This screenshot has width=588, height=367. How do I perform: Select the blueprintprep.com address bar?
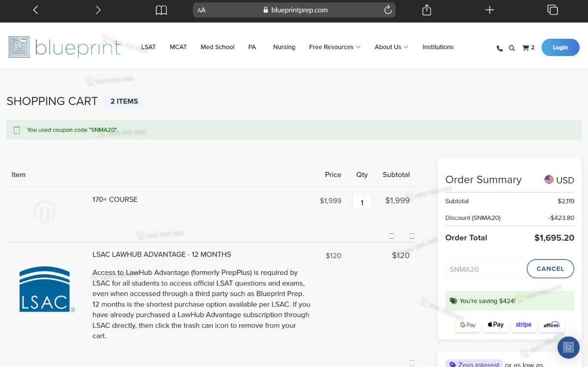294,10
